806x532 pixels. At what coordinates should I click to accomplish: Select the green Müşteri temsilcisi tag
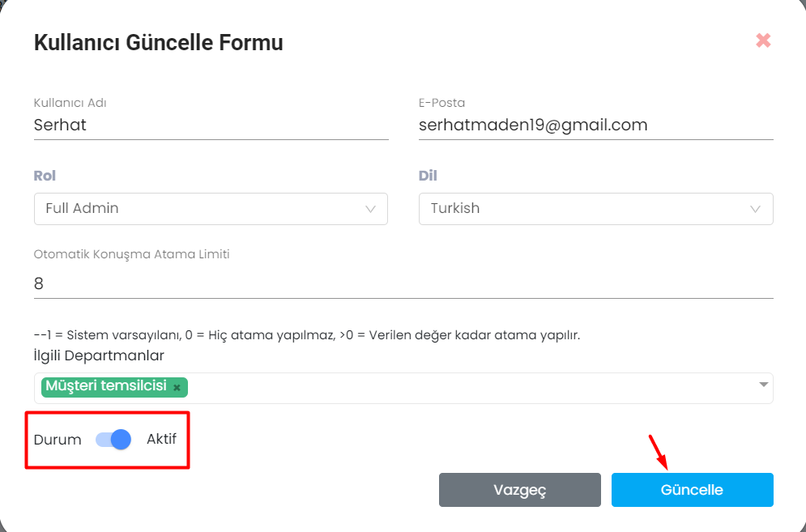pos(106,386)
